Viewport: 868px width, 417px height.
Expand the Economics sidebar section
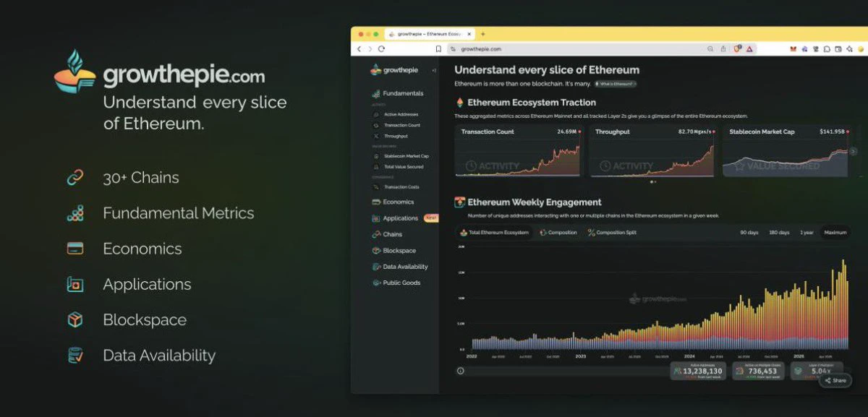point(393,202)
